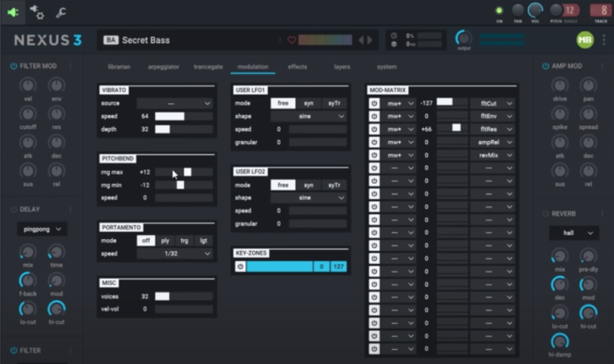Toggle the FILTER section power icon

click(13, 351)
